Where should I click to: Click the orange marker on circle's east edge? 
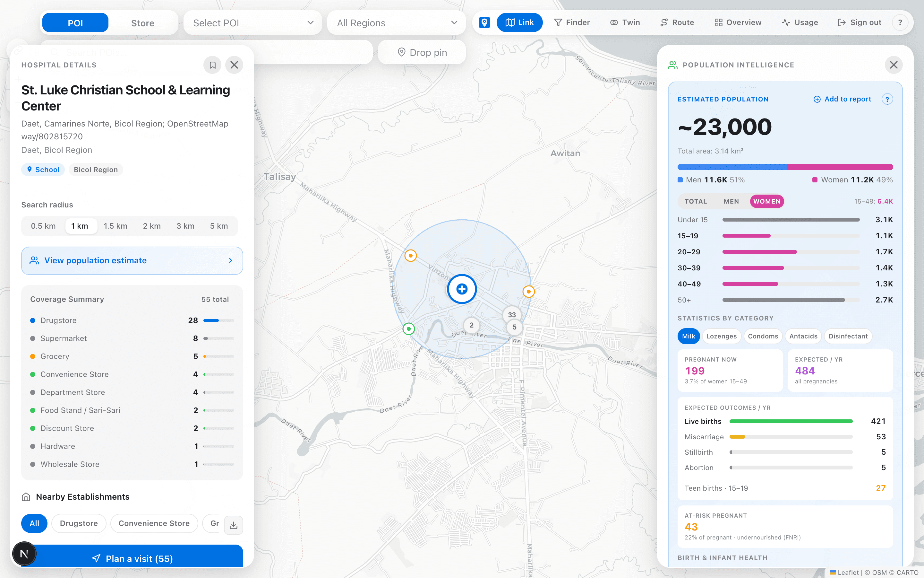click(528, 292)
